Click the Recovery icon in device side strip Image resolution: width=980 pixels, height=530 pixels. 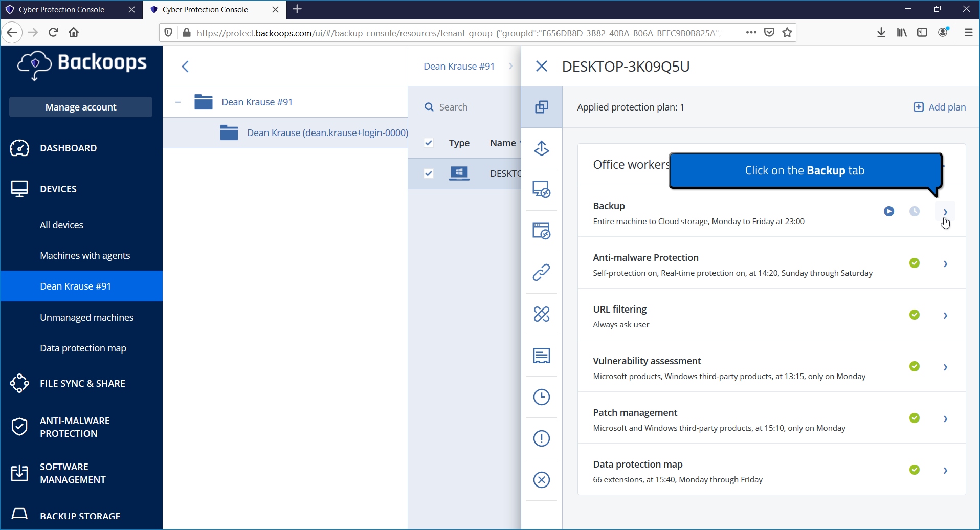542,148
